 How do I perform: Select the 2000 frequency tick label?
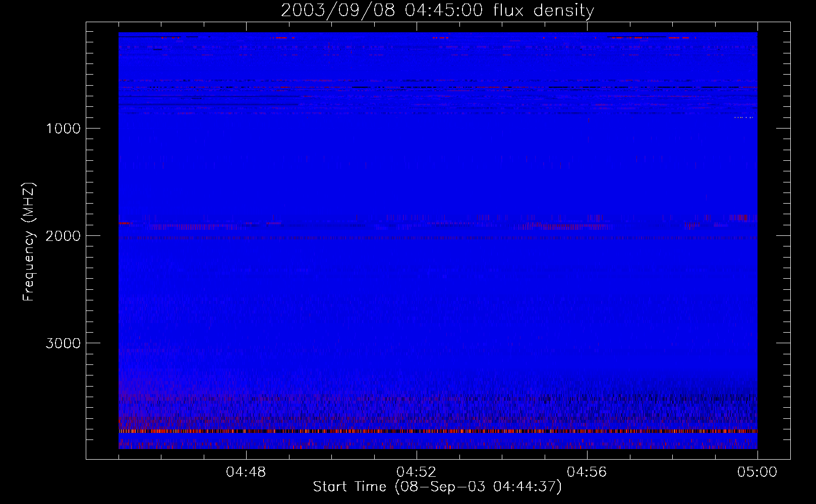click(x=63, y=236)
